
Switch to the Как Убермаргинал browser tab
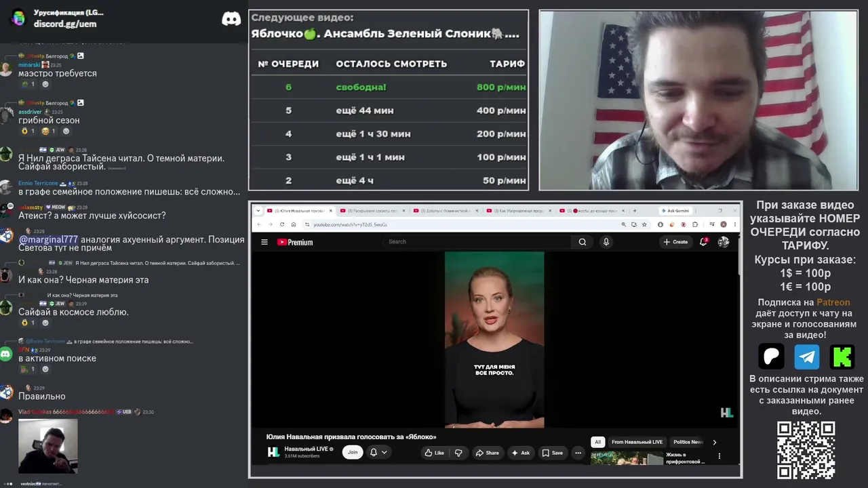coord(519,211)
